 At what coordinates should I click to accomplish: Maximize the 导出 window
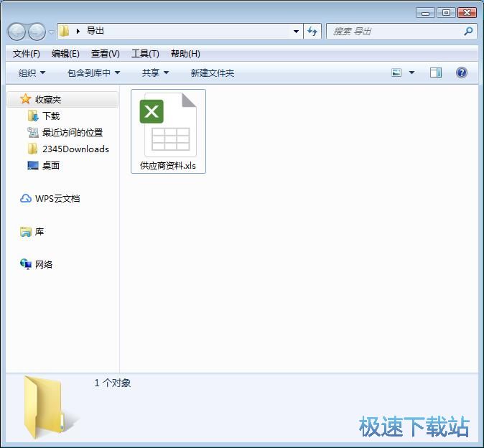click(446, 13)
